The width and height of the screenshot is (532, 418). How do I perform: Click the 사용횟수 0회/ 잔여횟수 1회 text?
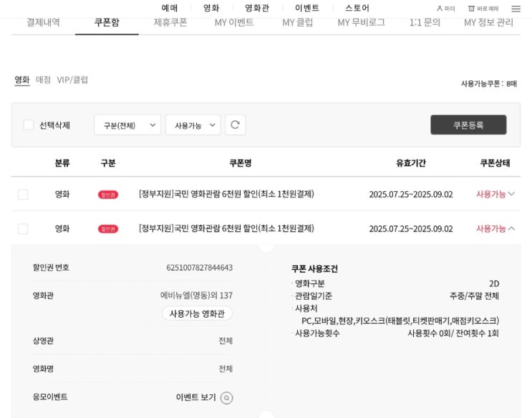[x=453, y=334]
